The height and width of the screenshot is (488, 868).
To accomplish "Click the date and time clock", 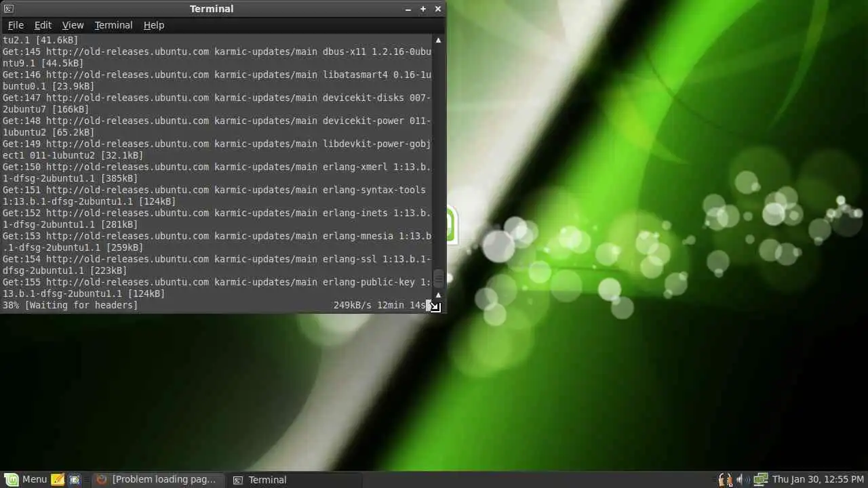I will [818, 479].
